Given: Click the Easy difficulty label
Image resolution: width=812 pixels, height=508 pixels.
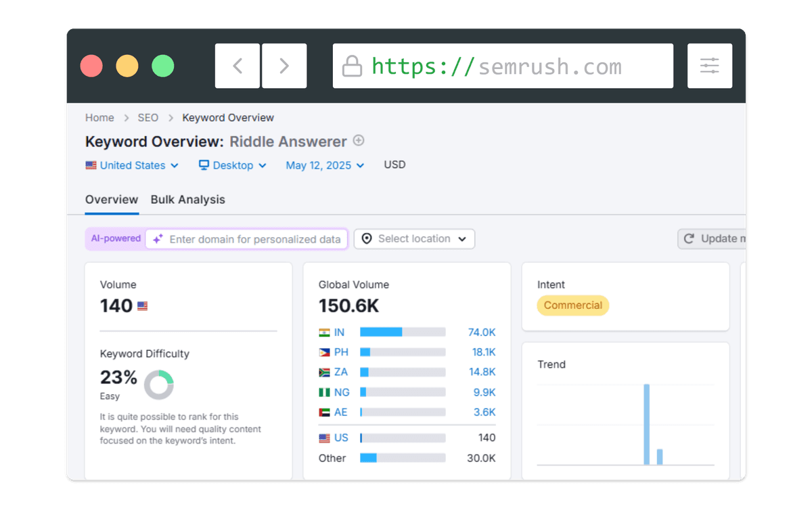Looking at the screenshot, I should coord(110,396).
